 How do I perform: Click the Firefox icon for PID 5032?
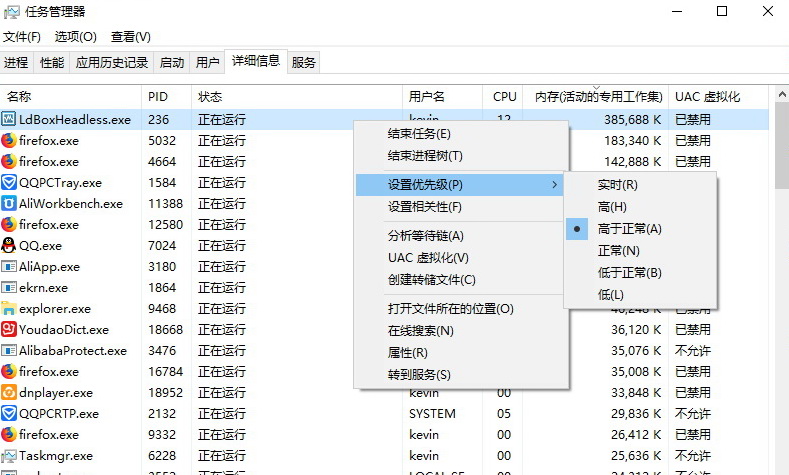[9, 140]
